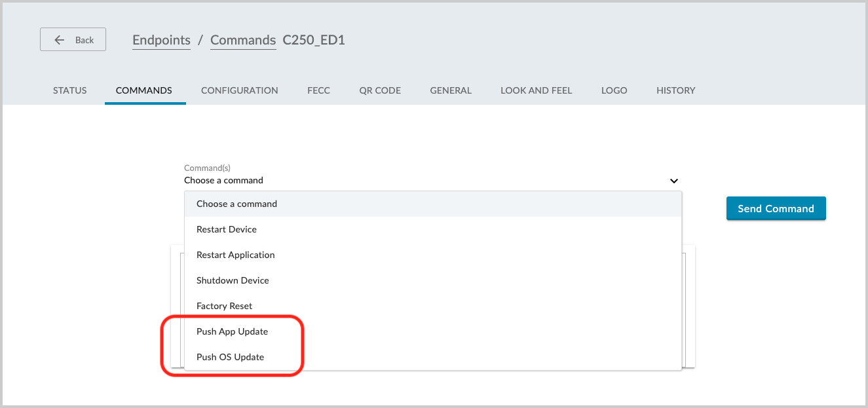Switch to the FECC tab
The image size is (868, 408).
[319, 90]
